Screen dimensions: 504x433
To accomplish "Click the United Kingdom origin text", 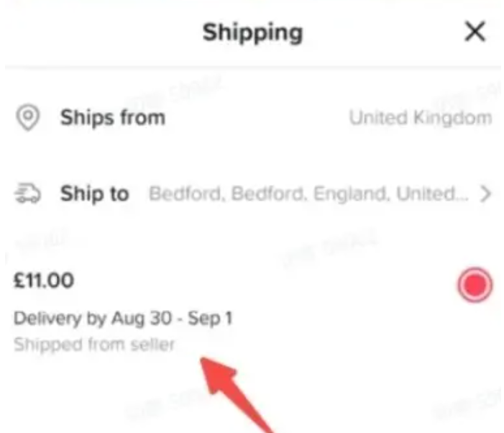I will tap(421, 118).
